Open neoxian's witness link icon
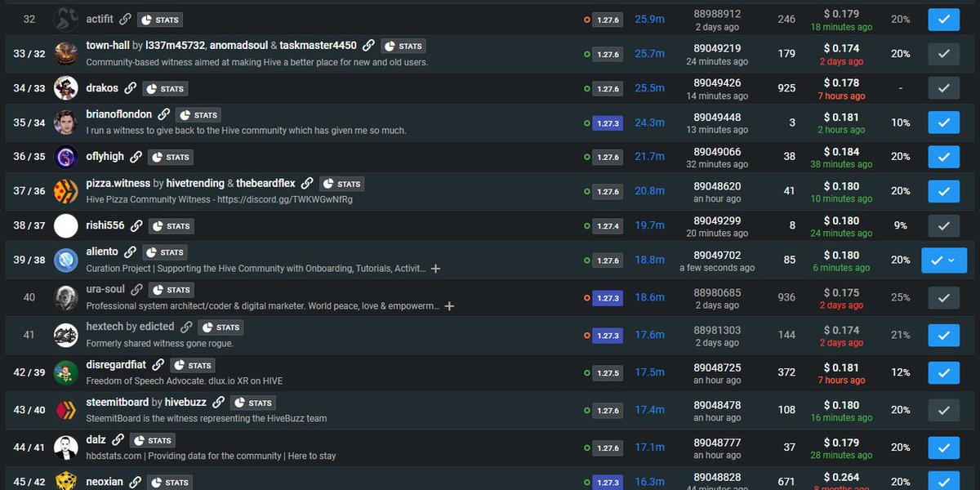The width and height of the screenshot is (980, 490). [x=135, y=482]
